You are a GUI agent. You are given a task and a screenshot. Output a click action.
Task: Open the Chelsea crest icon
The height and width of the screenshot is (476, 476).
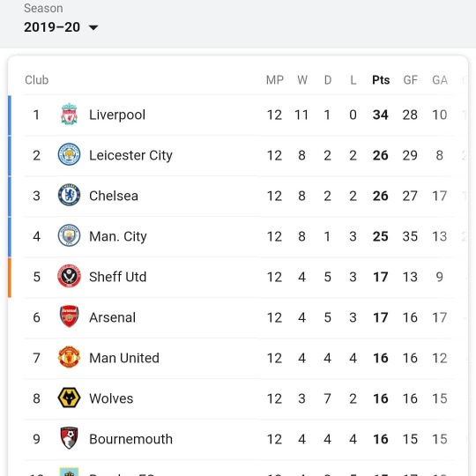[70, 195]
